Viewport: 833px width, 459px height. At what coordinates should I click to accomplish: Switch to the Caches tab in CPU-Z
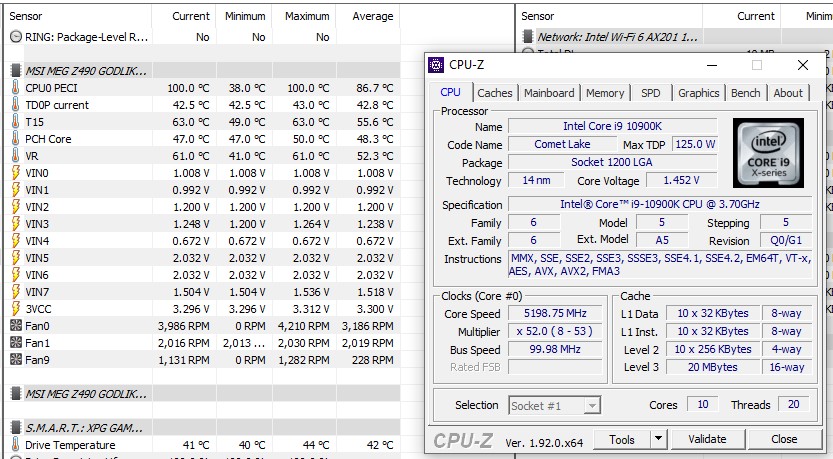495,93
